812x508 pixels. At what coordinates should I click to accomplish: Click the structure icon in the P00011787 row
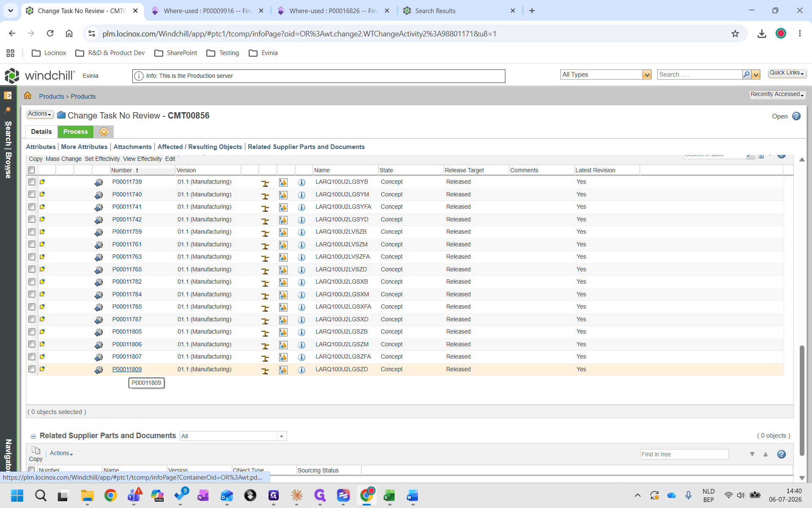(265, 320)
